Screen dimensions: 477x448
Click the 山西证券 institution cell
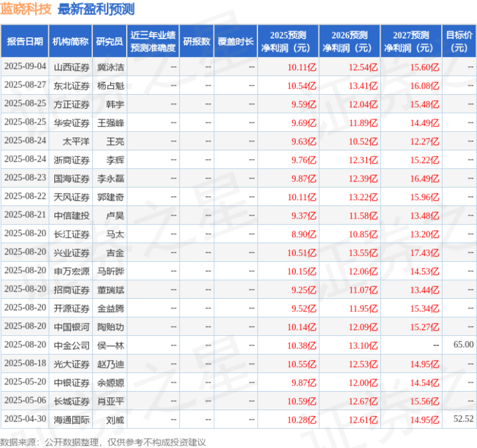click(72, 67)
